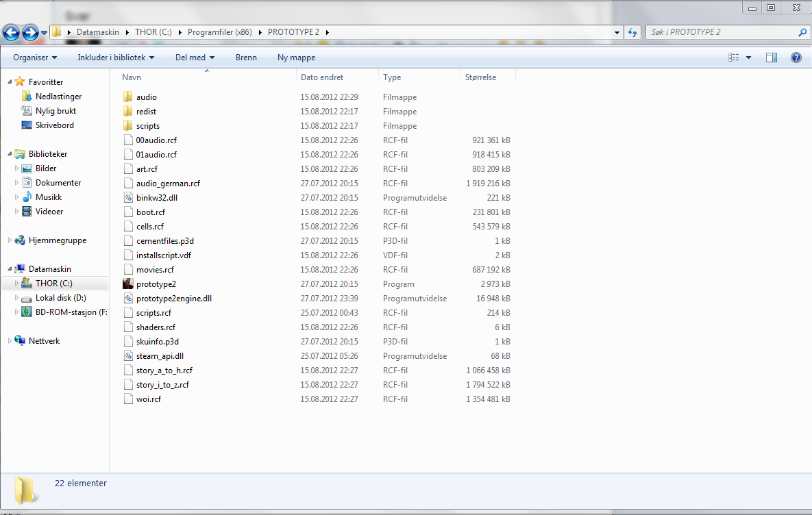812x515 pixels.
Task: Open recent pages dropdown next to Forward
Action: point(44,33)
